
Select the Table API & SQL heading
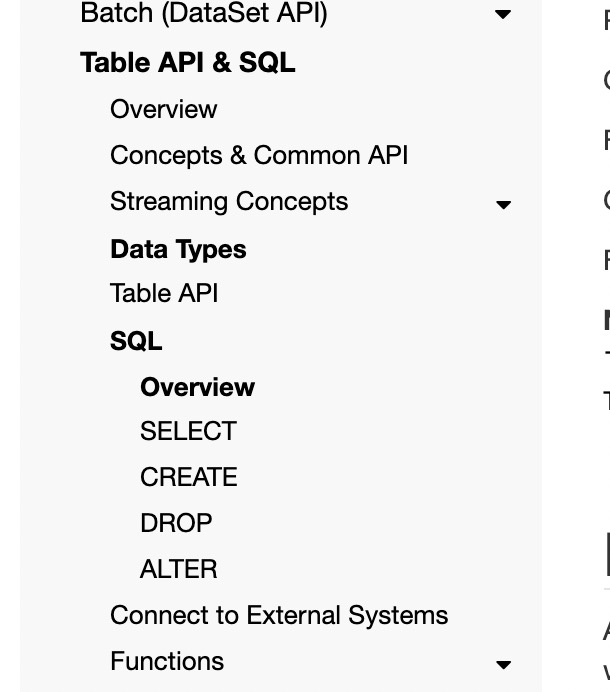point(187,62)
